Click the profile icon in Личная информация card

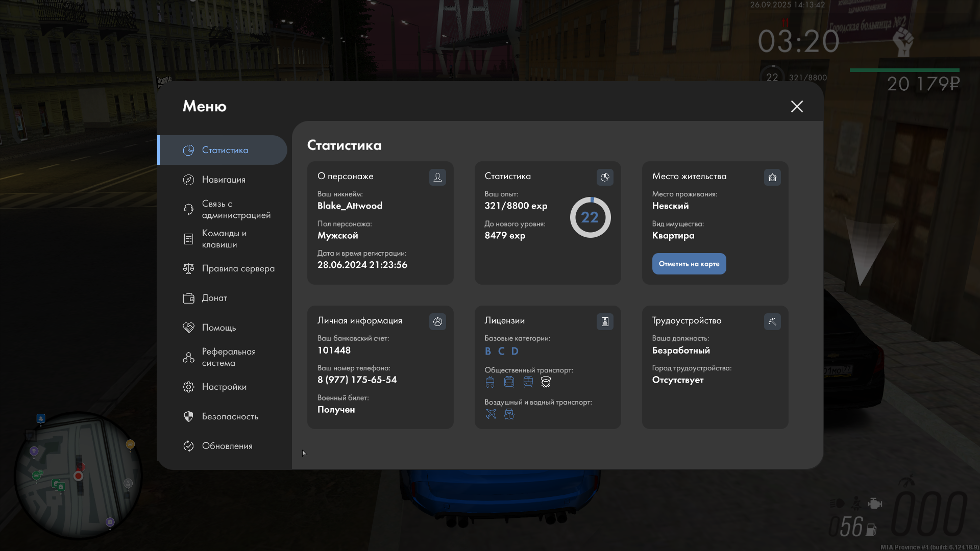tap(437, 321)
